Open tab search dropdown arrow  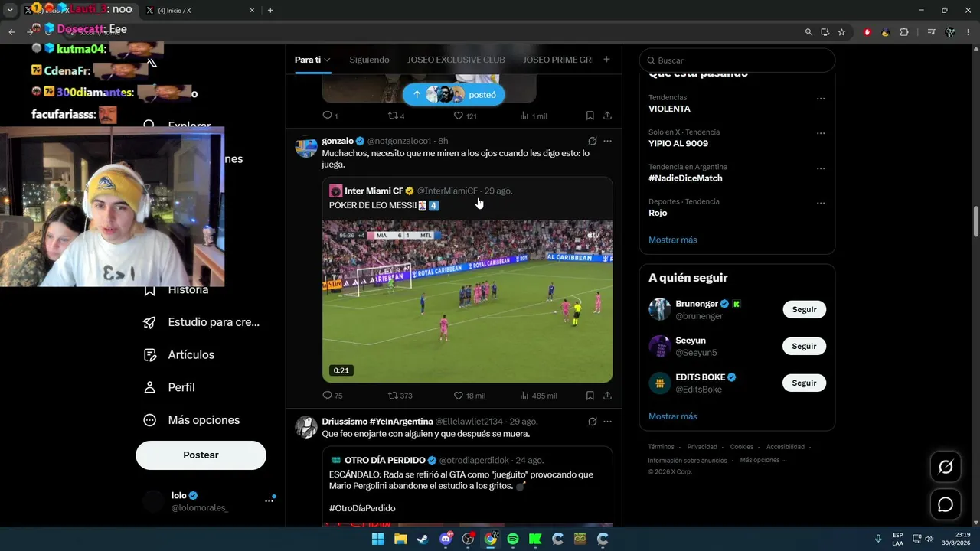tap(10, 10)
